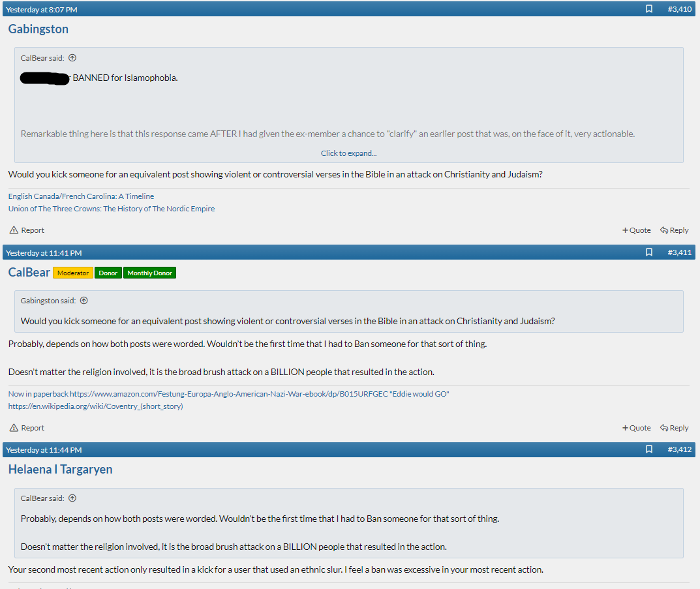
Task: Click CalBear's green Donor badge
Action: [x=108, y=273]
